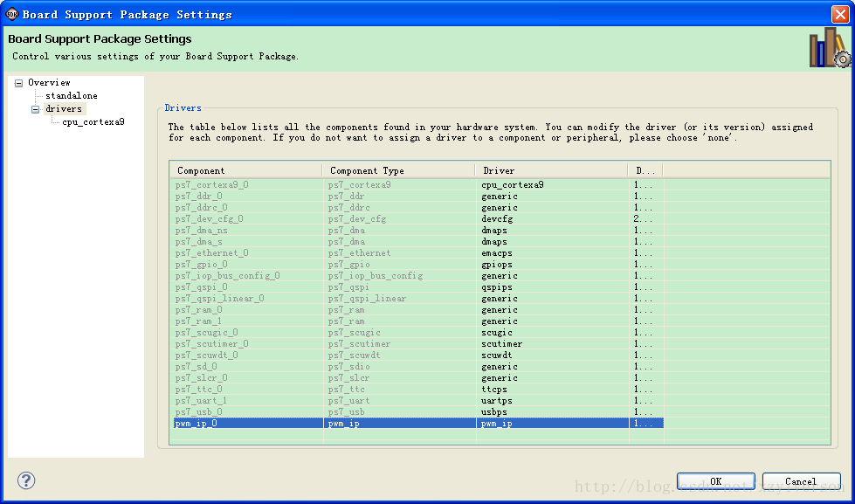Click the OK button
Viewport: 855px width, 504px height.
pos(716,481)
